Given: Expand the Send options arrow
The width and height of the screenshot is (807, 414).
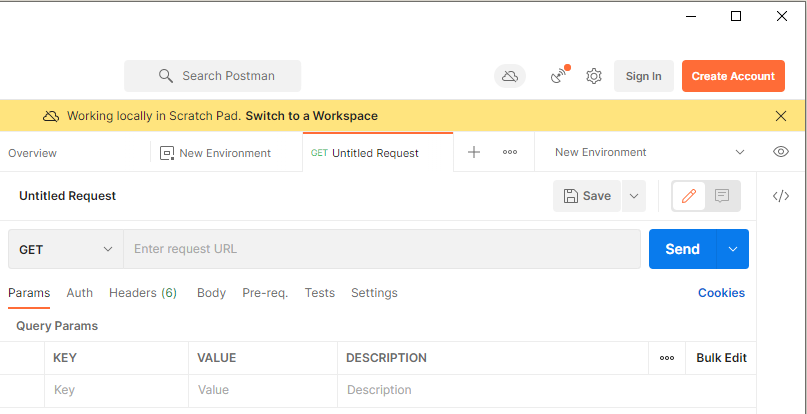Looking at the screenshot, I should click(733, 249).
